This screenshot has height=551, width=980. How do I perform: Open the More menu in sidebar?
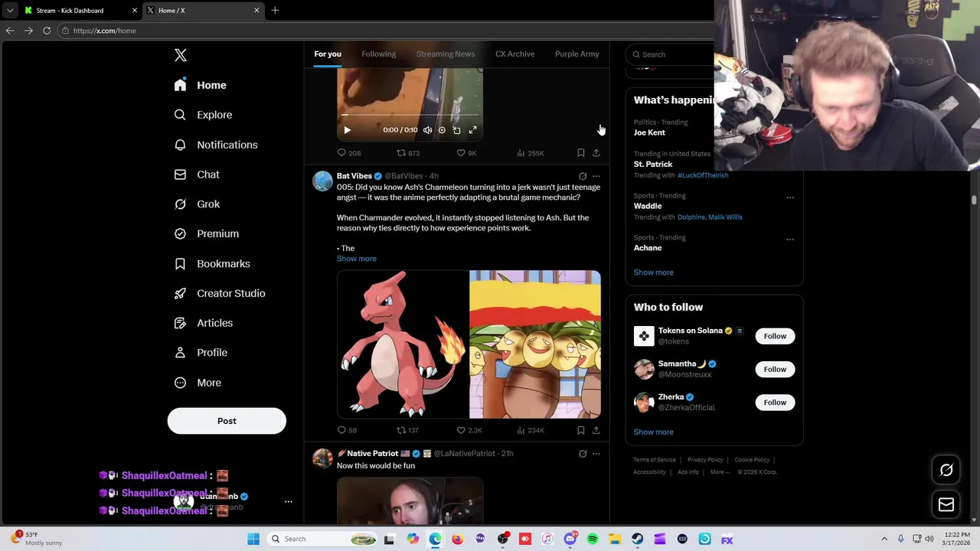(198, 383)
